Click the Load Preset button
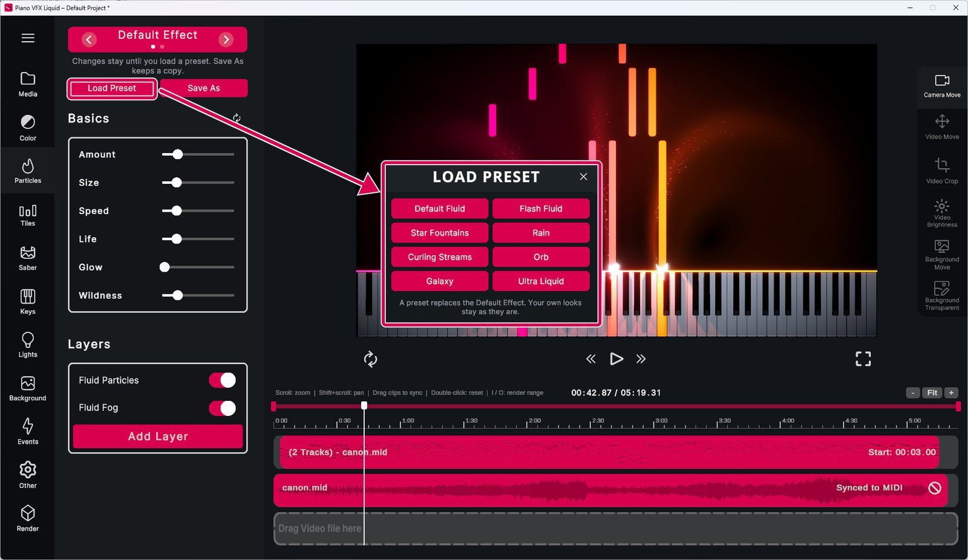This screenshot has height=560, width=968. [112, 88]
